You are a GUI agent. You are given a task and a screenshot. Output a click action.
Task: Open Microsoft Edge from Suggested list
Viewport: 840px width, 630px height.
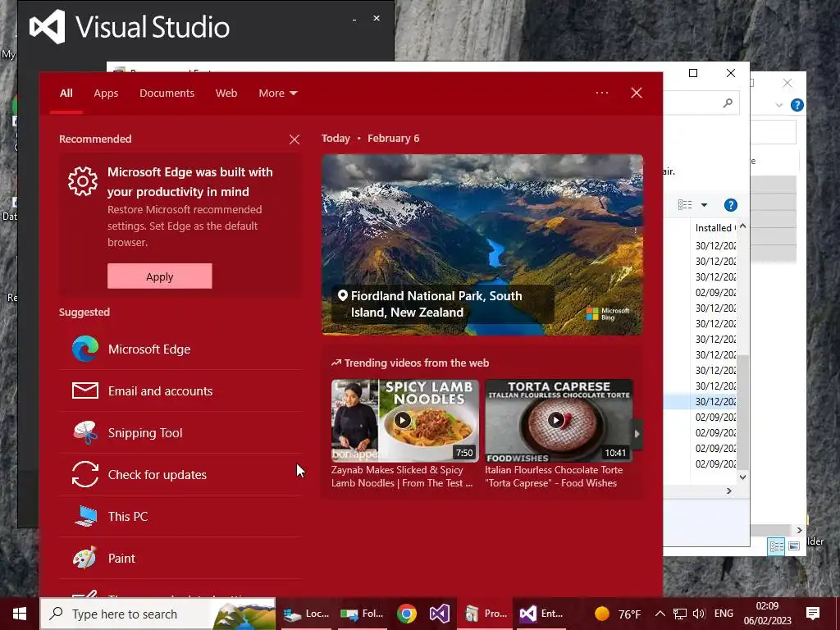tap(180, 349)
